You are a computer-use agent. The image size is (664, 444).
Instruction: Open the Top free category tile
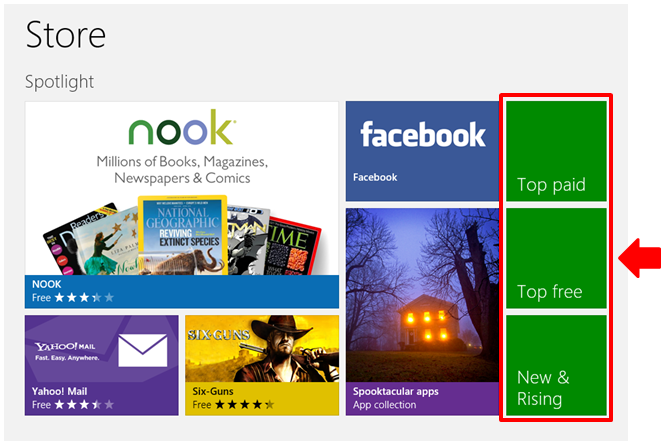tap(556, 258)
